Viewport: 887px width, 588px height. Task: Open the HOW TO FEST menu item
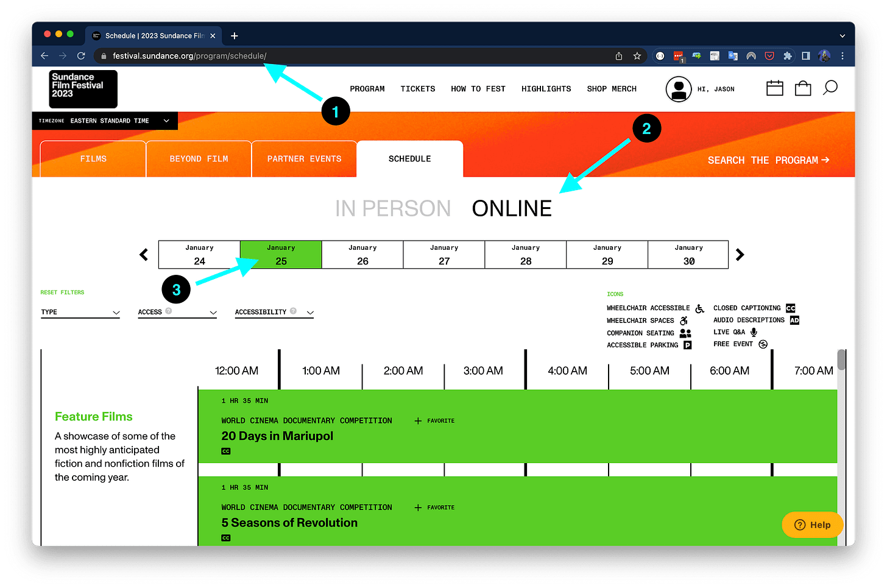(x=478, y=88)
